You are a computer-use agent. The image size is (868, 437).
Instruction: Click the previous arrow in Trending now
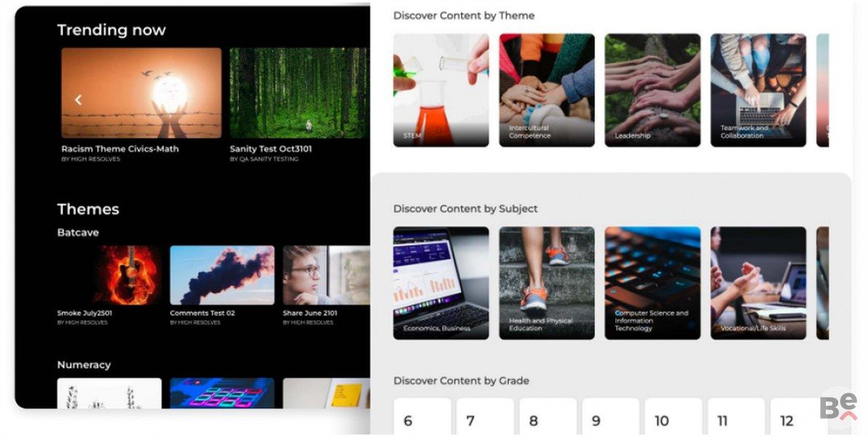tap(78, 100)
